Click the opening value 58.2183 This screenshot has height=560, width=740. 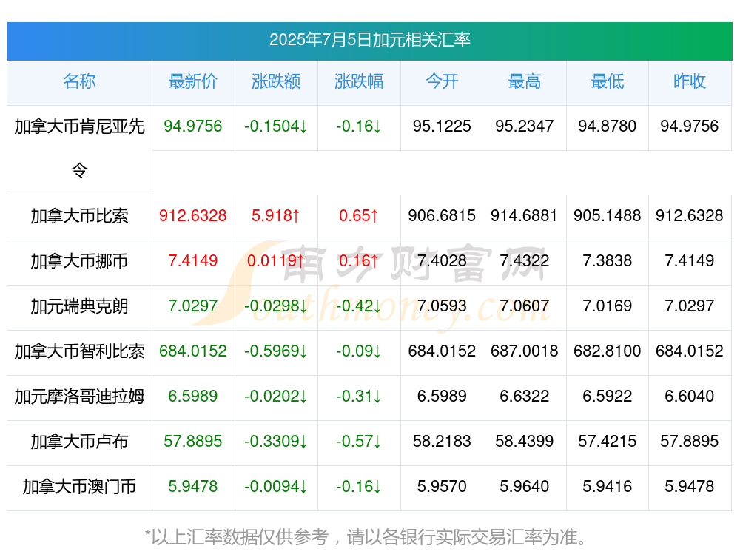tap(442, 442)
